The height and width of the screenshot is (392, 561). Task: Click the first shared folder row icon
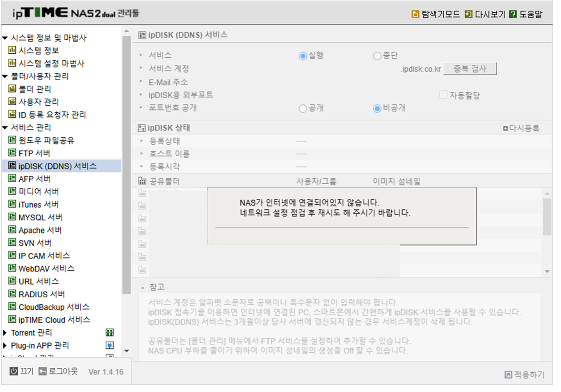[x=142, y=193]
